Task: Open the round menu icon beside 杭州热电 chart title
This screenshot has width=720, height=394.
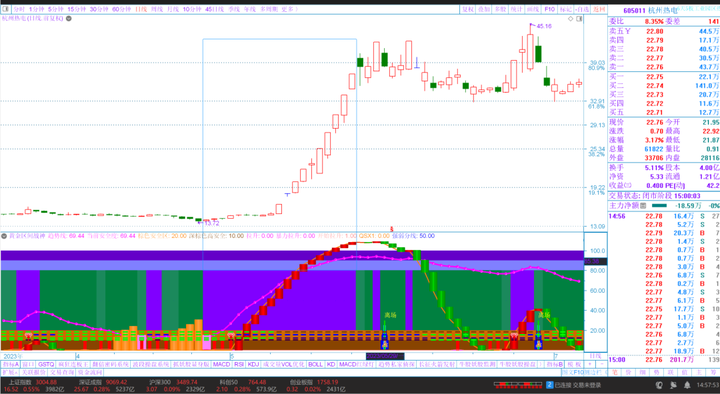Action: (x=68, y=18)
